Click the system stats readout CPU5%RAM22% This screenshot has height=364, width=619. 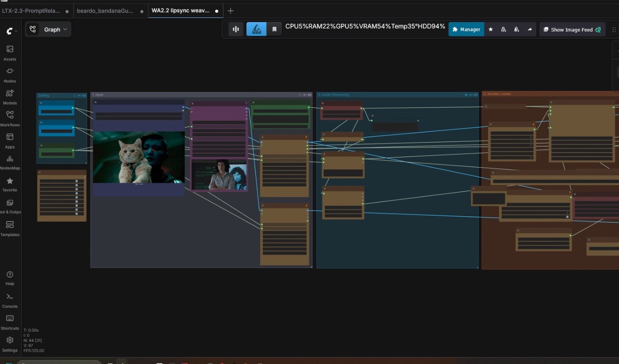pyautogui.click(x=365, y=26)
